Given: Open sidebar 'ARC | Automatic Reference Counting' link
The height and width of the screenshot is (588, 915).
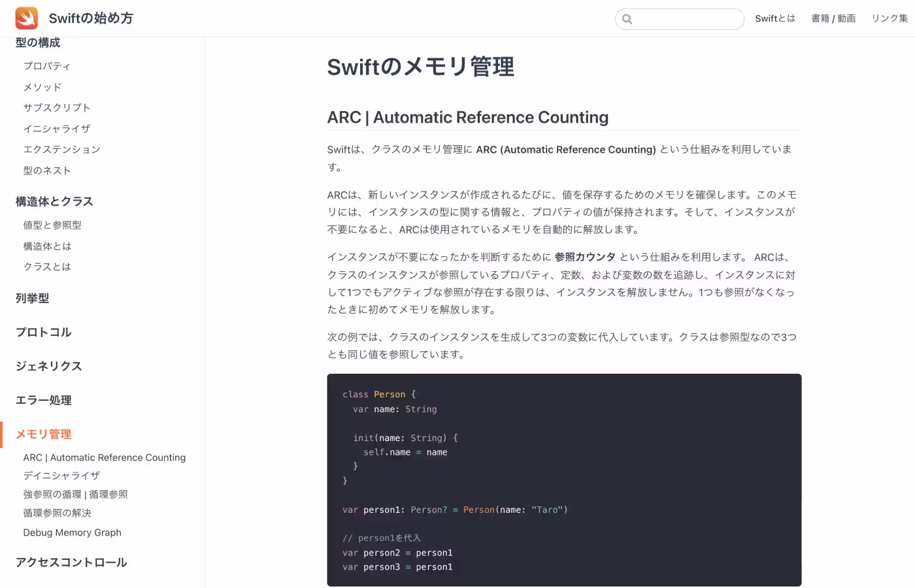Looking at the screenshot, I should [x=105, y=457].
